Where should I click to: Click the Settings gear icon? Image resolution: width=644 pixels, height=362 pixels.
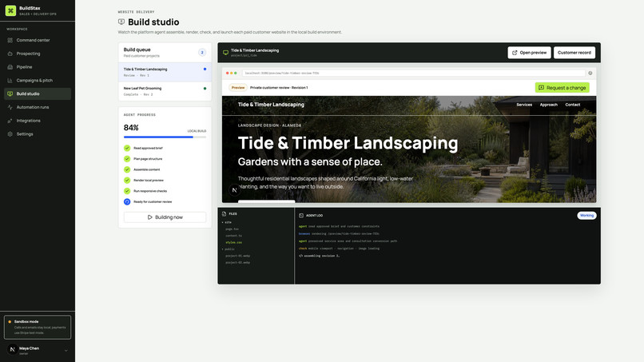point(10,134)
